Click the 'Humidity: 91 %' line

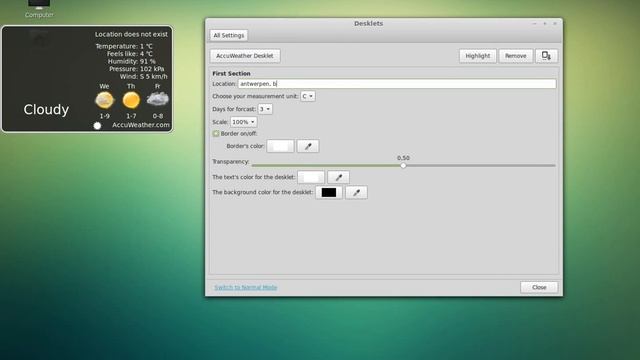pos(131,61)
